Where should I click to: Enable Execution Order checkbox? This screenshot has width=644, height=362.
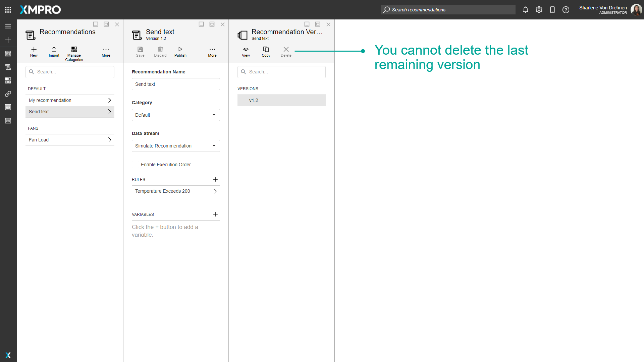(x=135, y=165)
